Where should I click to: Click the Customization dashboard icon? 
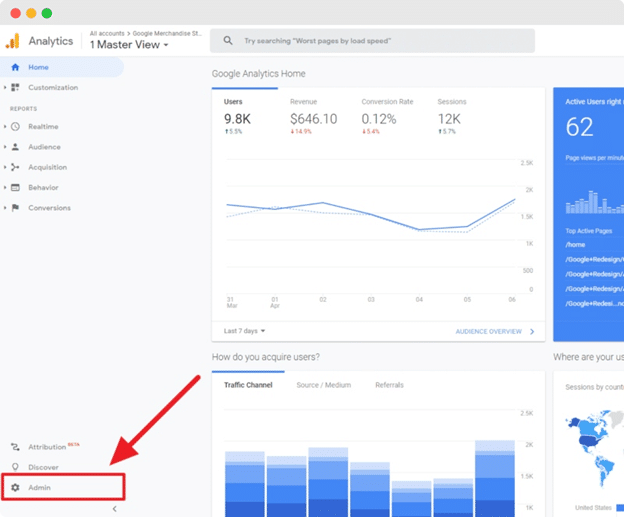15,88
